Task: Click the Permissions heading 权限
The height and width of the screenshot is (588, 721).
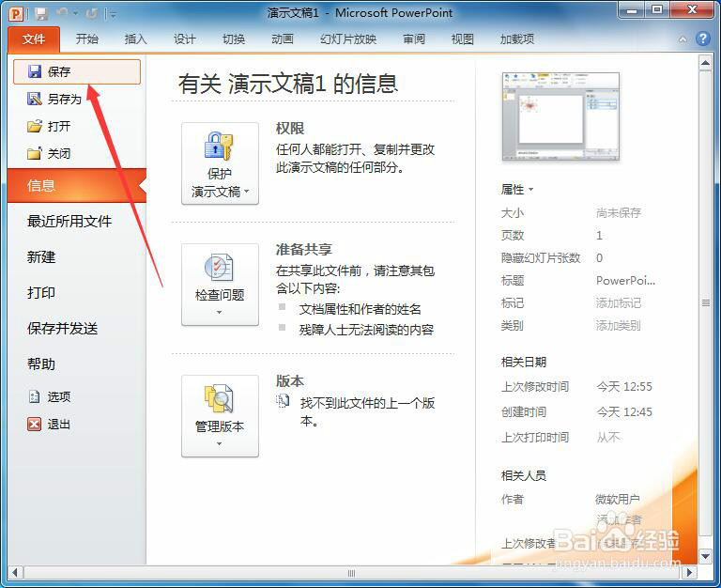Action: point(290,129)
